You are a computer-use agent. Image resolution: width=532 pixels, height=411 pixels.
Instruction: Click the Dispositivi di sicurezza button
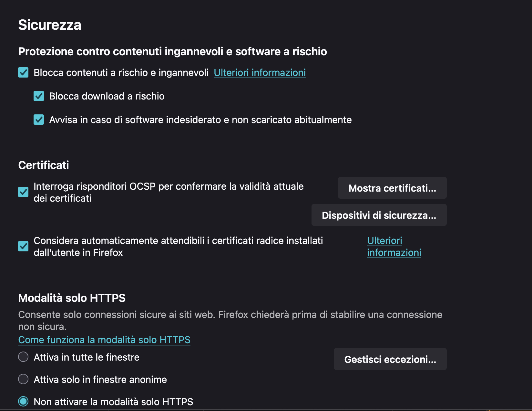point(379,215)
